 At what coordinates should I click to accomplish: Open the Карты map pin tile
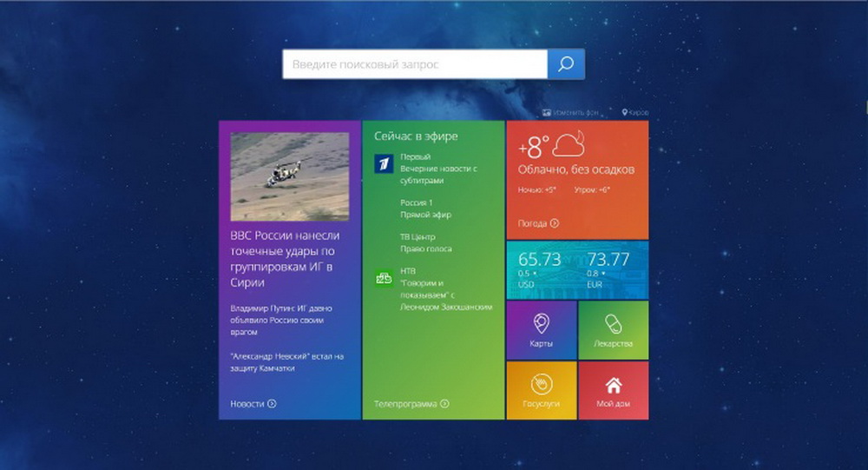(542, 330)
